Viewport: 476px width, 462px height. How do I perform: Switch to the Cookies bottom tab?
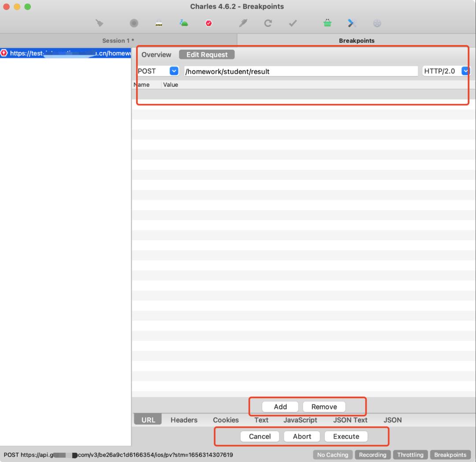click(x=226, y=420)
